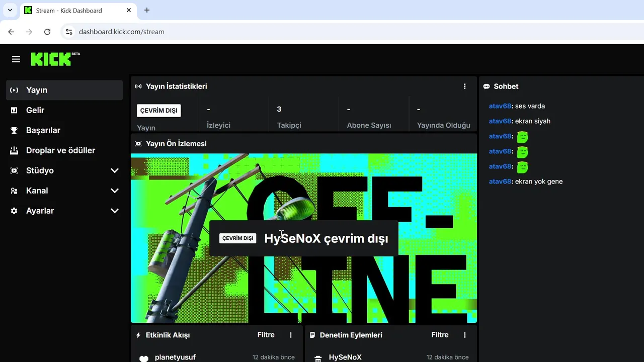The width and height of the screenshot is (644, 362).
Task: Click the Ayarlar gear icon
Action: point(14,211)
